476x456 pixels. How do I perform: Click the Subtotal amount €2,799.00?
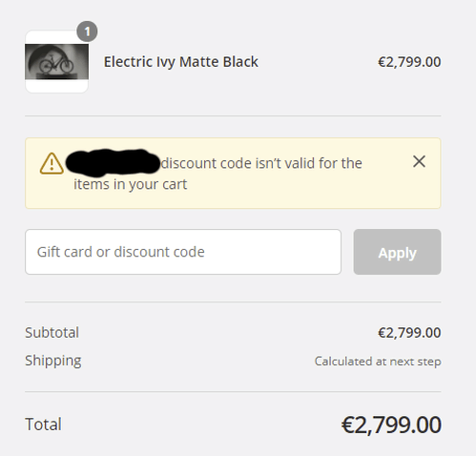tap(409, 333)
